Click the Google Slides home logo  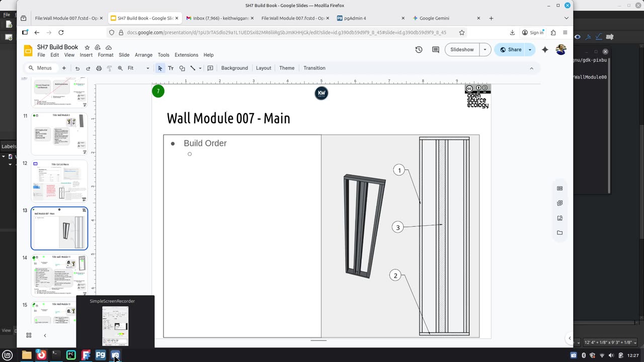pos(28,50)
